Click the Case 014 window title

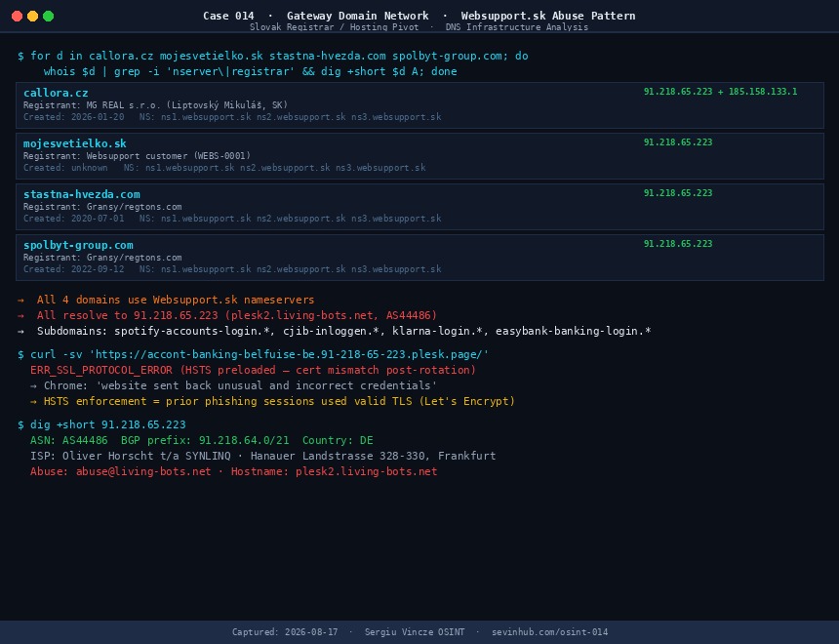419,16
